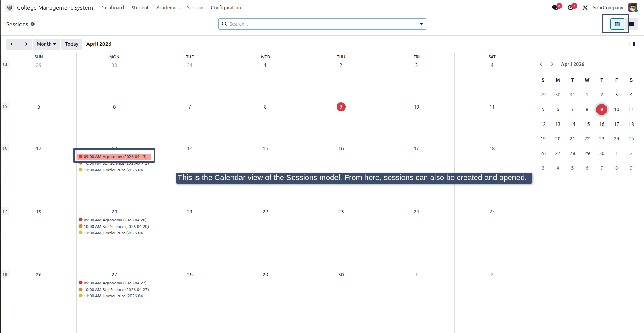
Task: Select day 28 in the mini calendar
Action: pos(573,153)
